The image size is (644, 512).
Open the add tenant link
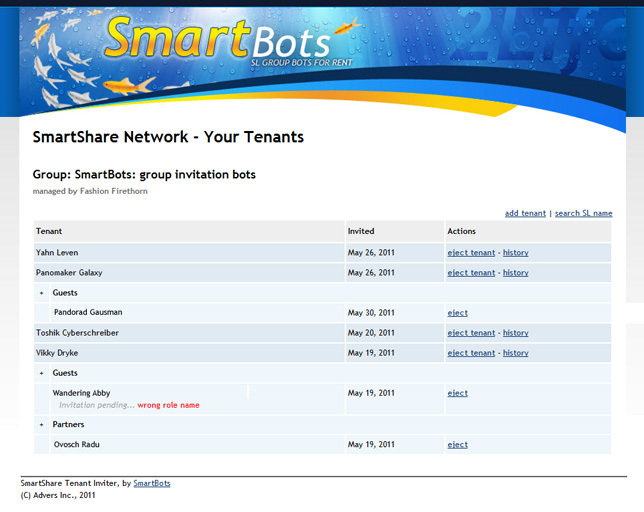[525, 214]
